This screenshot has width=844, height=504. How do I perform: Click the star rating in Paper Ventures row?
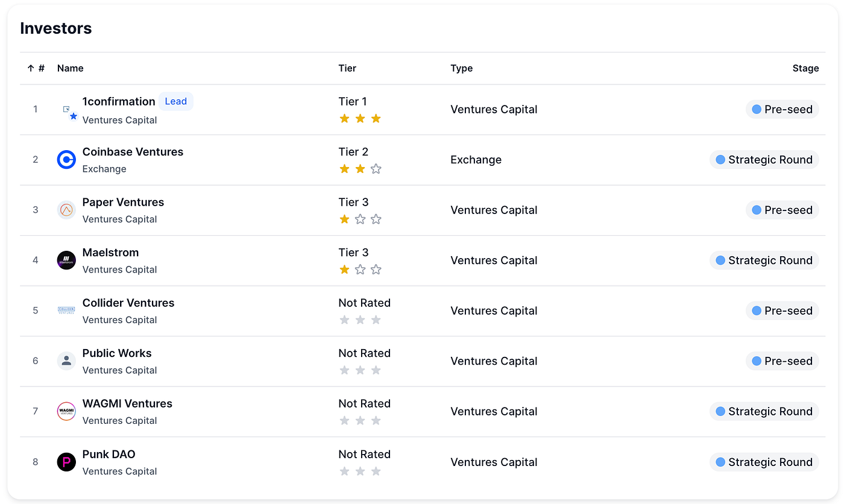click(x=360, y=219)
